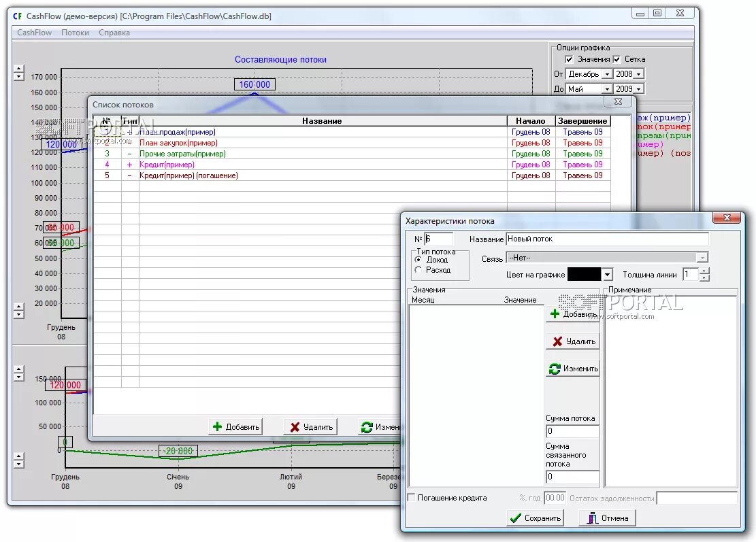Select row План продаж(пример)

352,132
